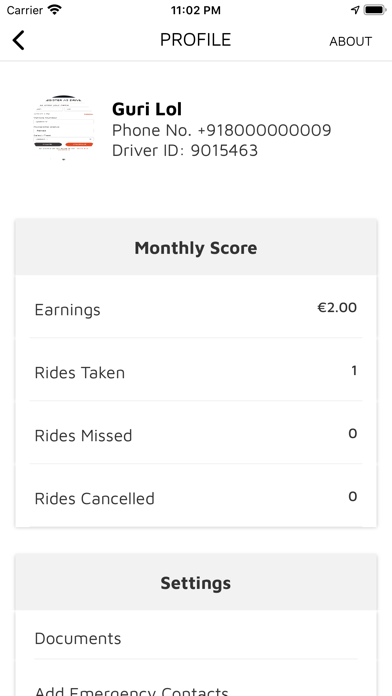Tap the back arrow icon
The image size is (392, 696).
pos(18,40)
